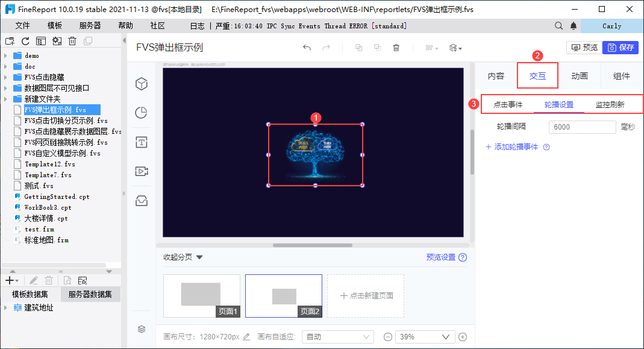This screenshot has width=644, height=349.
Task: Collapse the left file panel arrow
Action: tap(124, 41)
